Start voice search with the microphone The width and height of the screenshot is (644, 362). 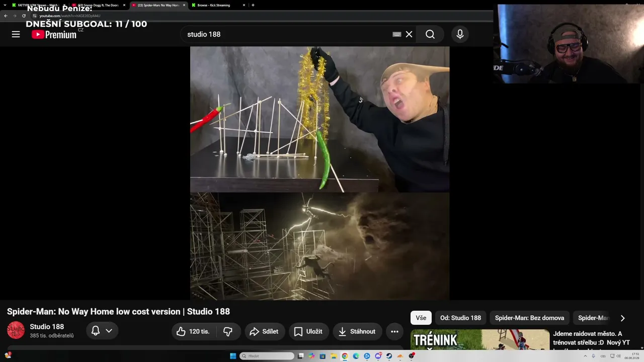[460, 34]
